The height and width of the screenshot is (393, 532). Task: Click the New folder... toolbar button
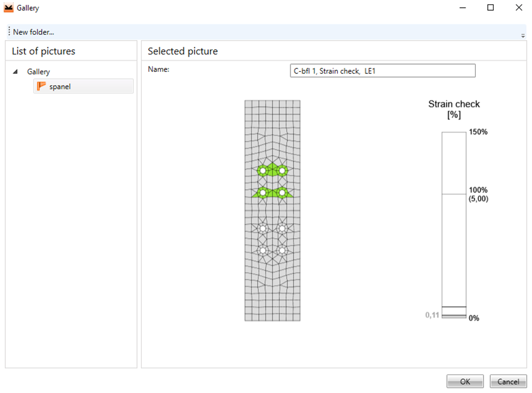(33, 32)
